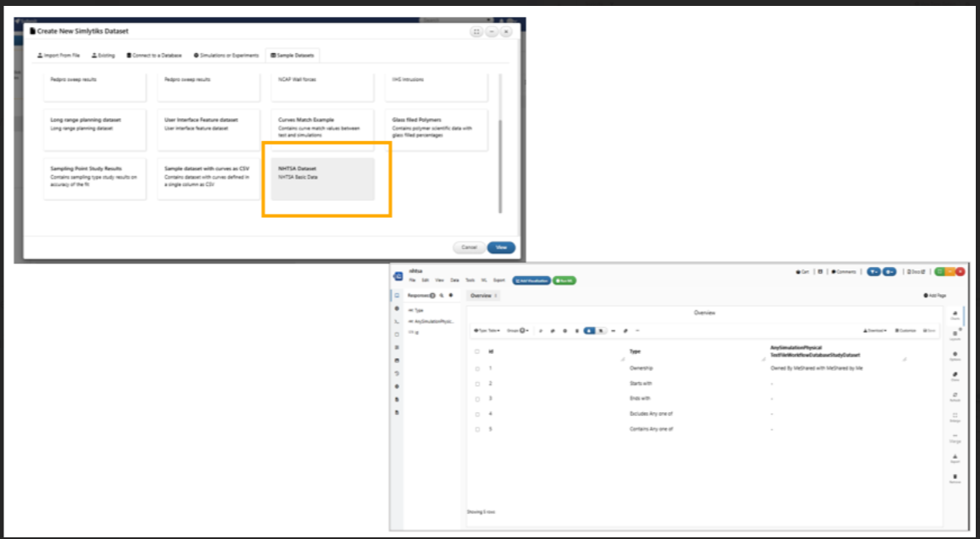Image resolution: width=980 pixels, height=539 pixels.
Task: Open the Docs link
Action: (x=917, y=272)
